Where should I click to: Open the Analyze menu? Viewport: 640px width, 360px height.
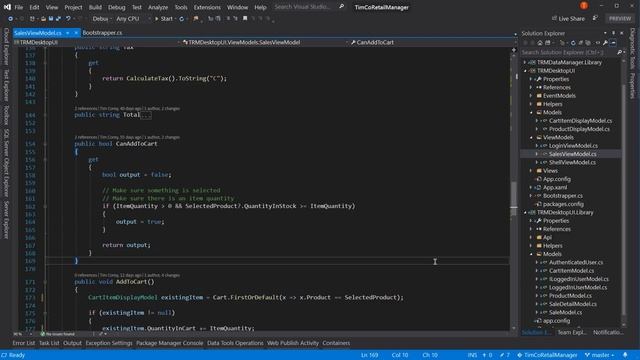tap(158, 7)
